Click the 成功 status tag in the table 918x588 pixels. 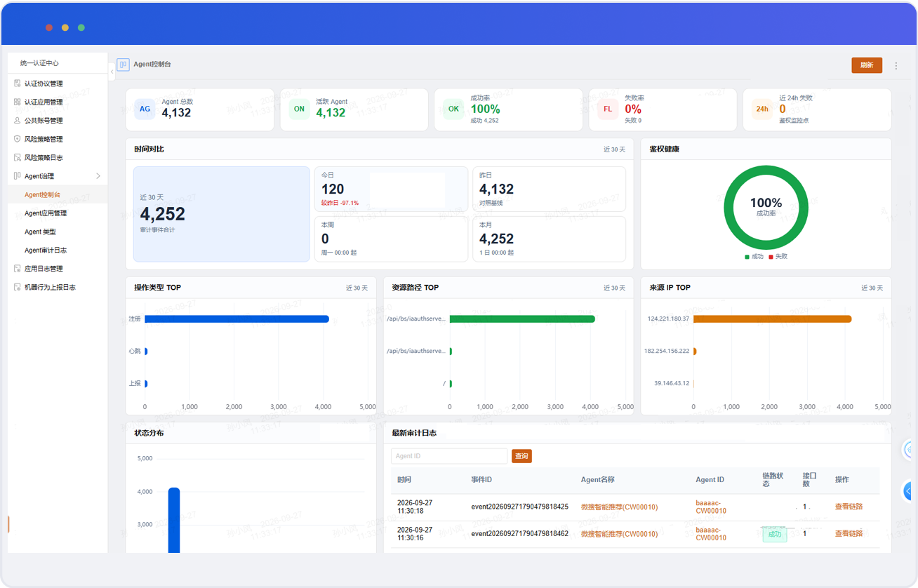[775, 534]
